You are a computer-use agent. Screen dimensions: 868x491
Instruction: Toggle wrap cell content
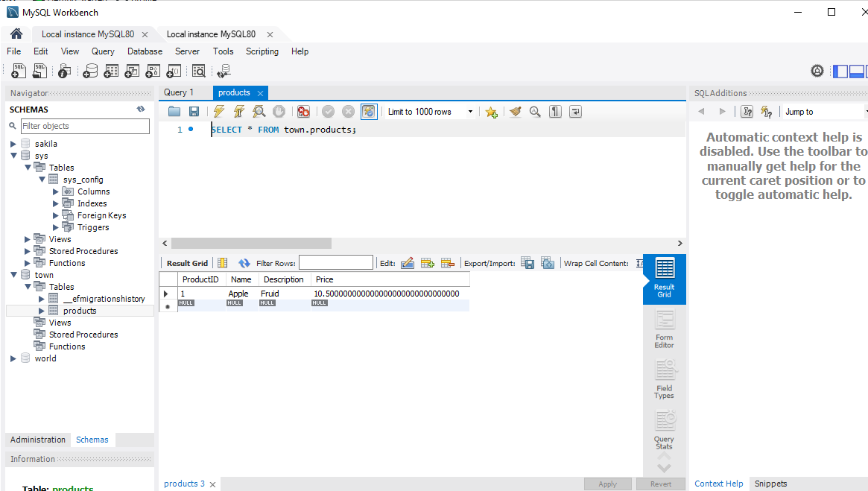pos(640,263)
